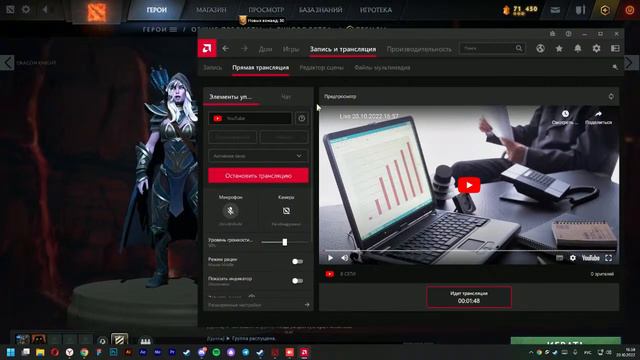The width and height of the screenshot is (640, 360).
Task: Open the Dota МАГАЗИН tab
Action: [x=211, y=10]
